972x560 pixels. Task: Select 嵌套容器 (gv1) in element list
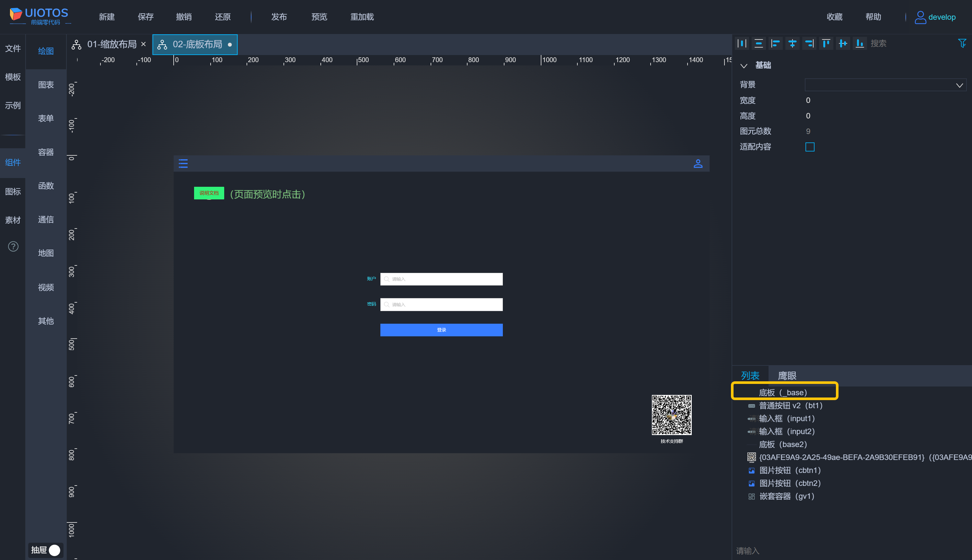click(x=786, y=496)
